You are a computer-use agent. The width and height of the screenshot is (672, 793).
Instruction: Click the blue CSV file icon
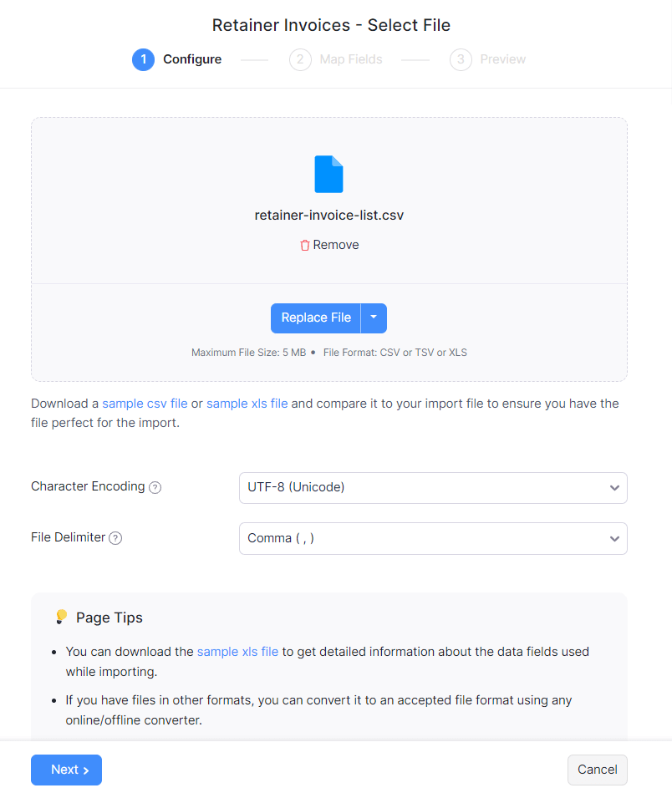click(x=328, y=174)
